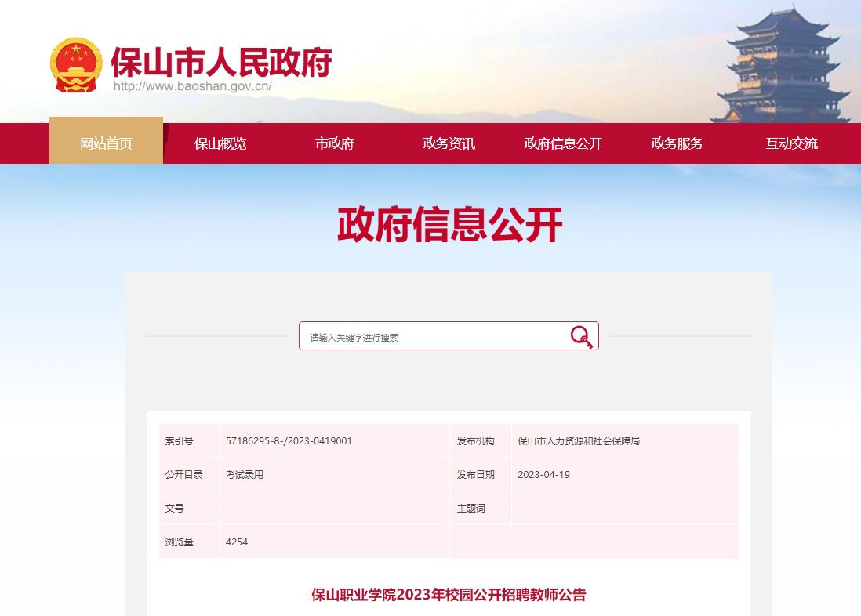Click the 发布机构 label cell
The image size is (861, 616).
tap(481, 441)
